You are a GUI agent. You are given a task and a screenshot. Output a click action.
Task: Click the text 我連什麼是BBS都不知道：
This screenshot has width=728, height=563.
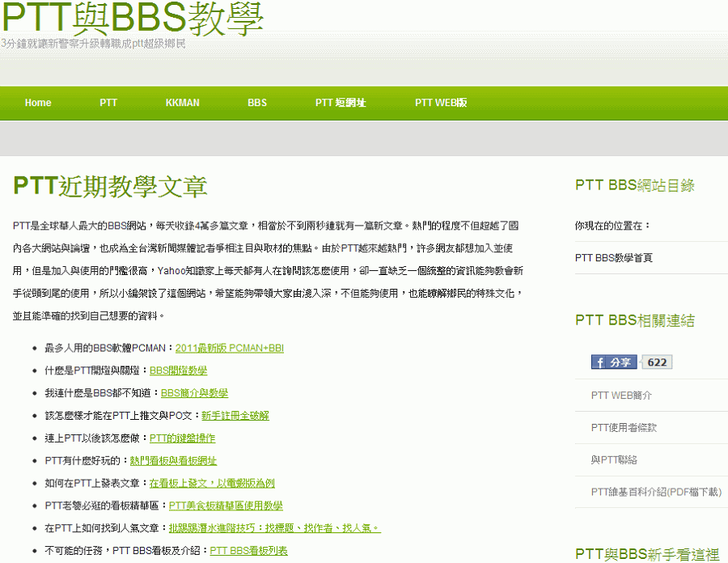coord(102,393)
